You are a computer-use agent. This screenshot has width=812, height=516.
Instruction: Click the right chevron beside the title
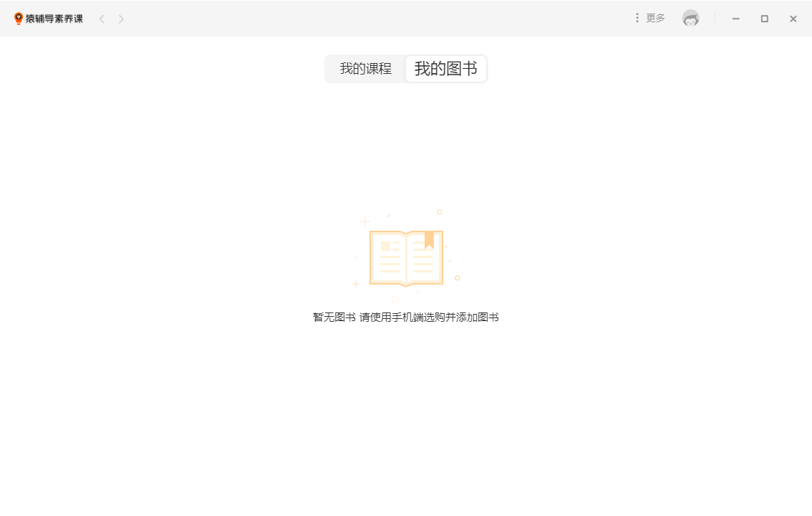pos(121,19)
